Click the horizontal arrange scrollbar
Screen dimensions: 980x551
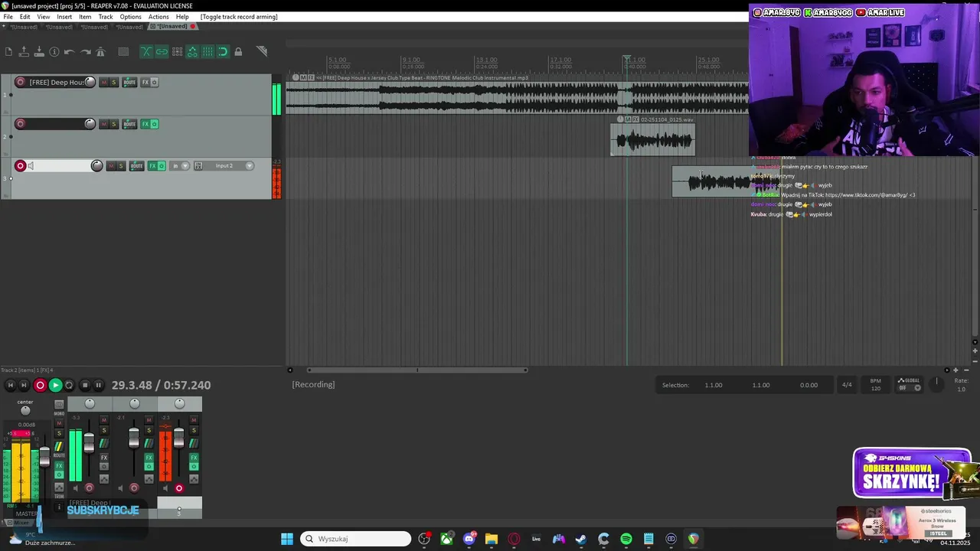coord(417,370)
